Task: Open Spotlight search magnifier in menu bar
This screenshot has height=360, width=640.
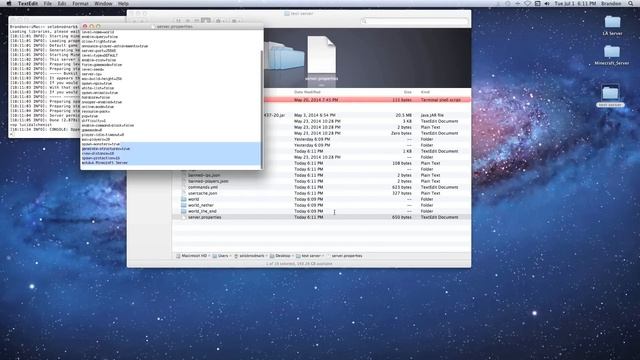Action: pos(631,3)
